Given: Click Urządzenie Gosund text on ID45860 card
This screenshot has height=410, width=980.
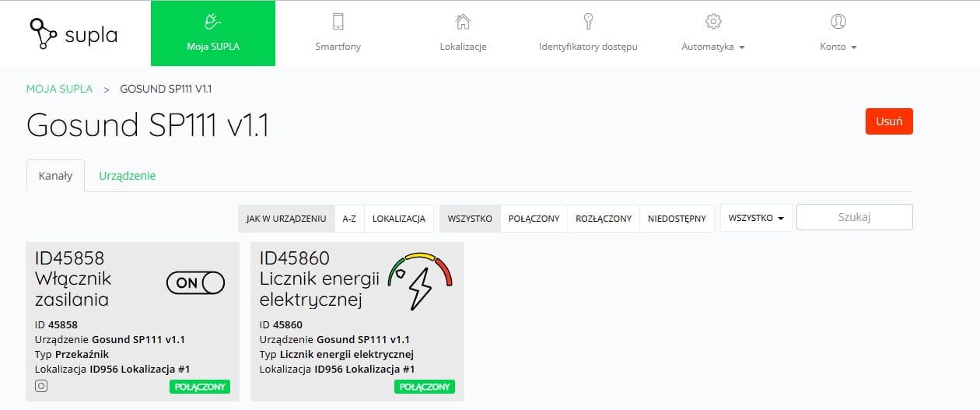Looking at the screenshot, I should pyautogui.click(x=334, y=340).
